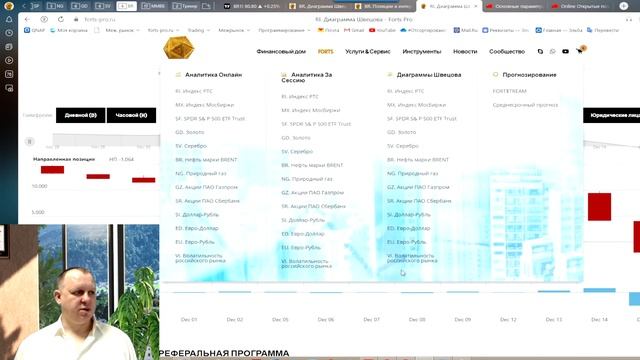The width and height of the screenshot is (640, 360).
Task: Open FORTS menu in site navigation
Action: tap(325, 51)
